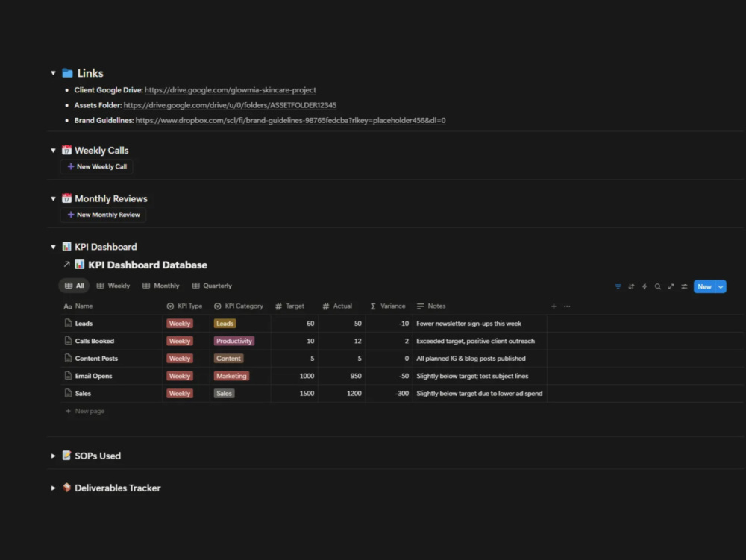Open the KPI Dashboard Database title
Viewport: 746px width, 560px height.
point(148,265)
